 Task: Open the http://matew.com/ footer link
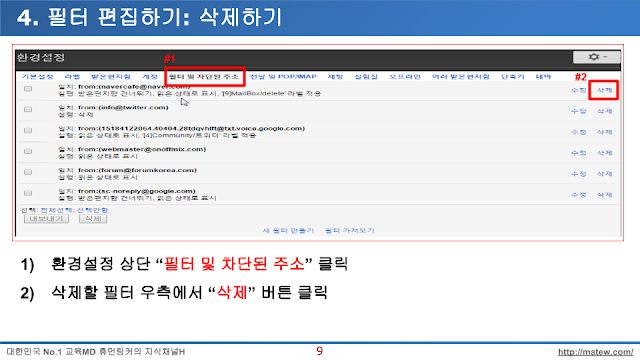pos(596,352)
